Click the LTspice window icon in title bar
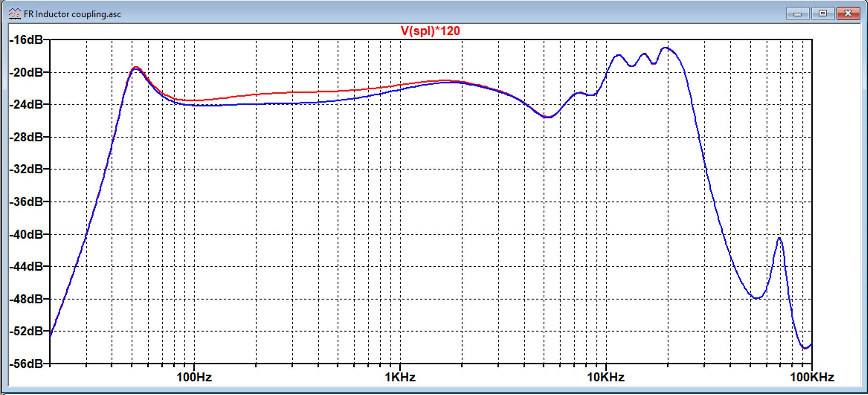The height and width of the screenshot is (395, 868). [x=14, y=14]
